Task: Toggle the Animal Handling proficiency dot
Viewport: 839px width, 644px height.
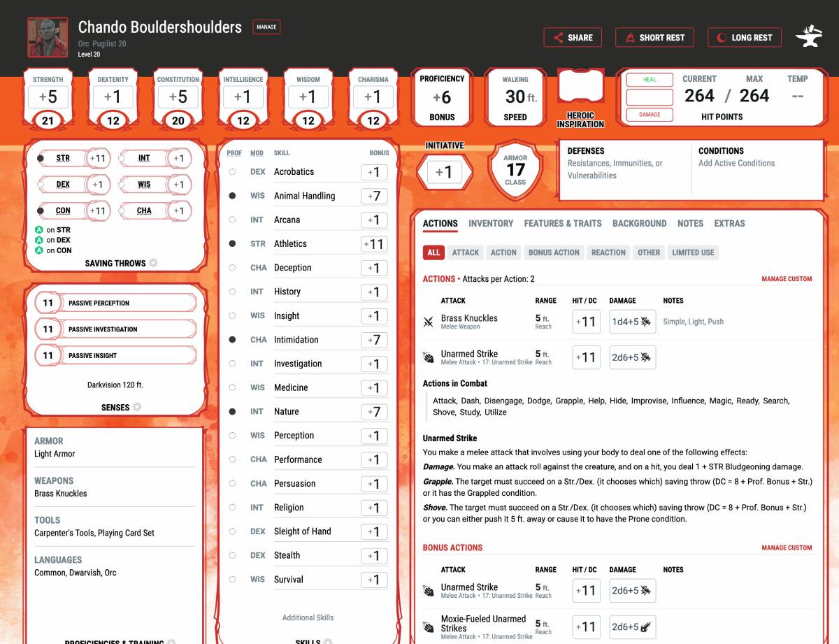Action: point(232,196)
